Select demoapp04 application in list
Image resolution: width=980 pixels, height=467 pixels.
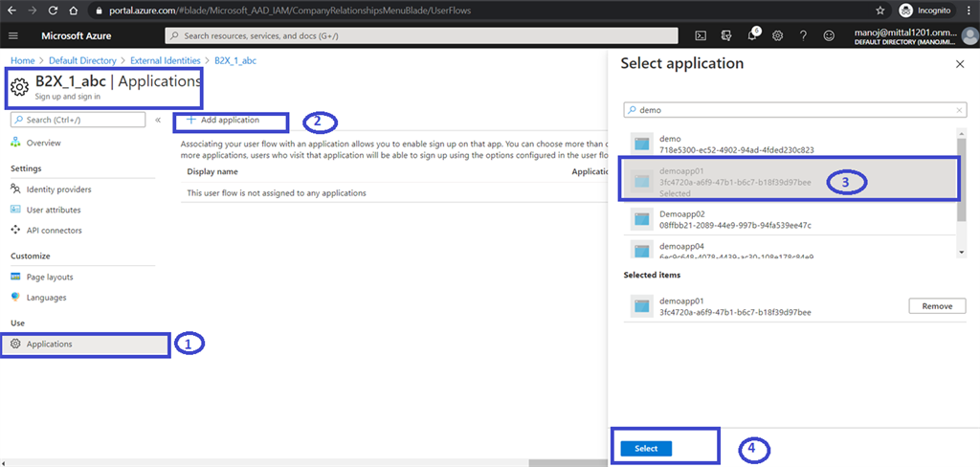[x=790, y=250]
